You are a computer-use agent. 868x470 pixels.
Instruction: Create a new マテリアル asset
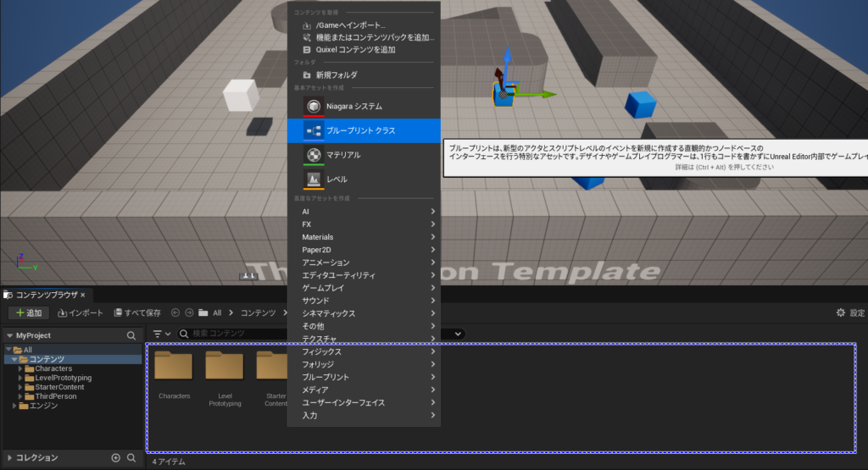point(364,155)
